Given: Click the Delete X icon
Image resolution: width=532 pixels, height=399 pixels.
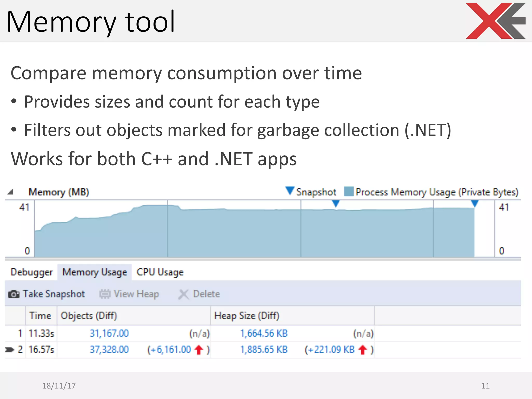Looking at the screenshot, I should [x=184, y=294].
